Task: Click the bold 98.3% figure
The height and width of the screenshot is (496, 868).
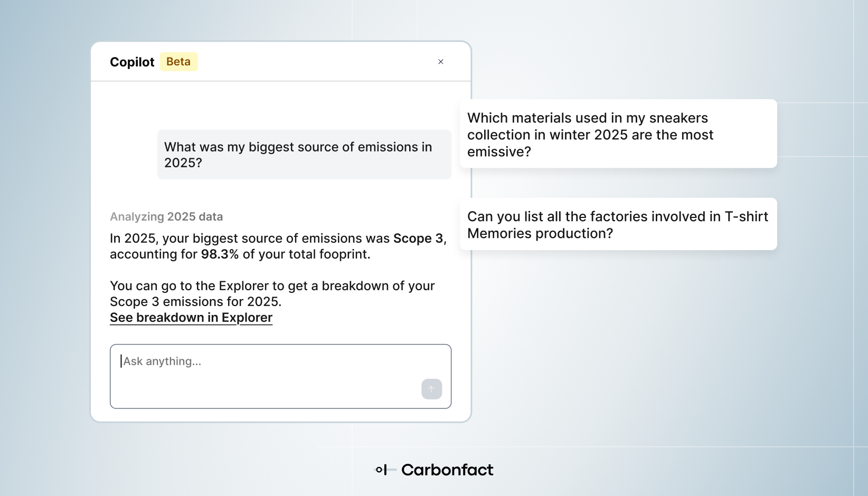Action: click(220, 254)
